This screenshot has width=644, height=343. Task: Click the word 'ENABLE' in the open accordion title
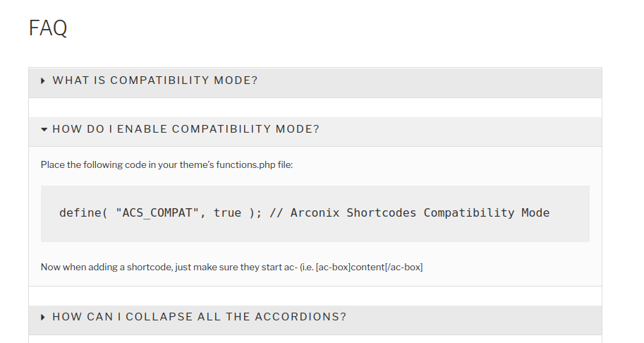click(142, 129)
